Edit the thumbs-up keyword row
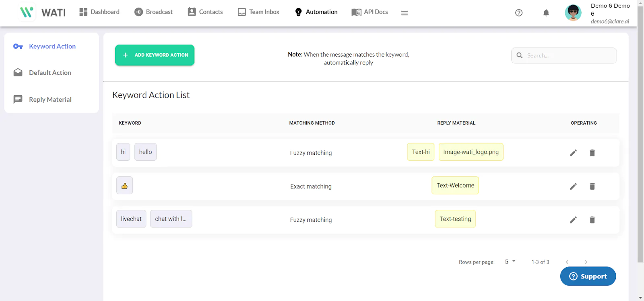644x301 pixels. [573, 186]
